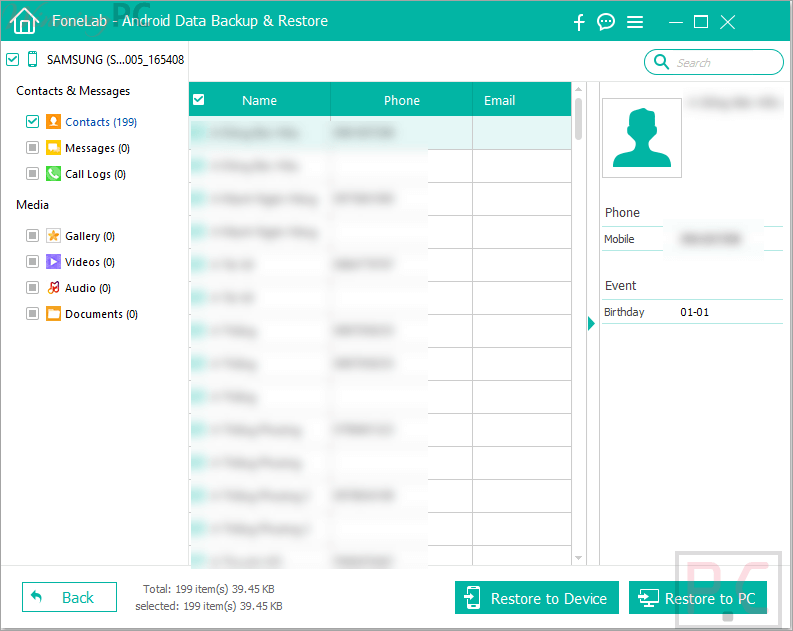Select Documents (0) category

click(x=102, y=314)
